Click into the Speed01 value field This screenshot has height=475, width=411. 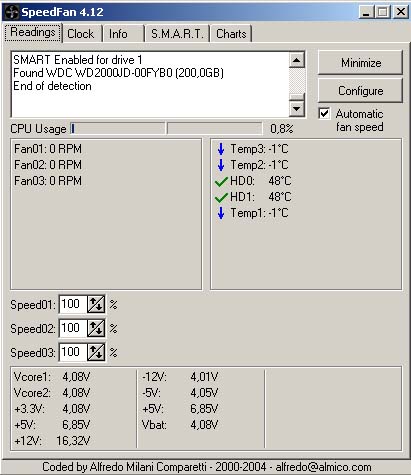pos(73,304)
